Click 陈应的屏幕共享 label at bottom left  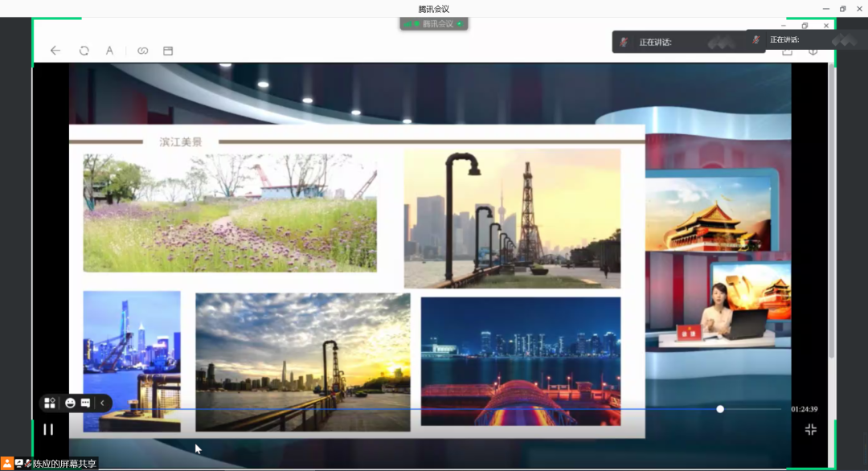[x=64, y=464]
